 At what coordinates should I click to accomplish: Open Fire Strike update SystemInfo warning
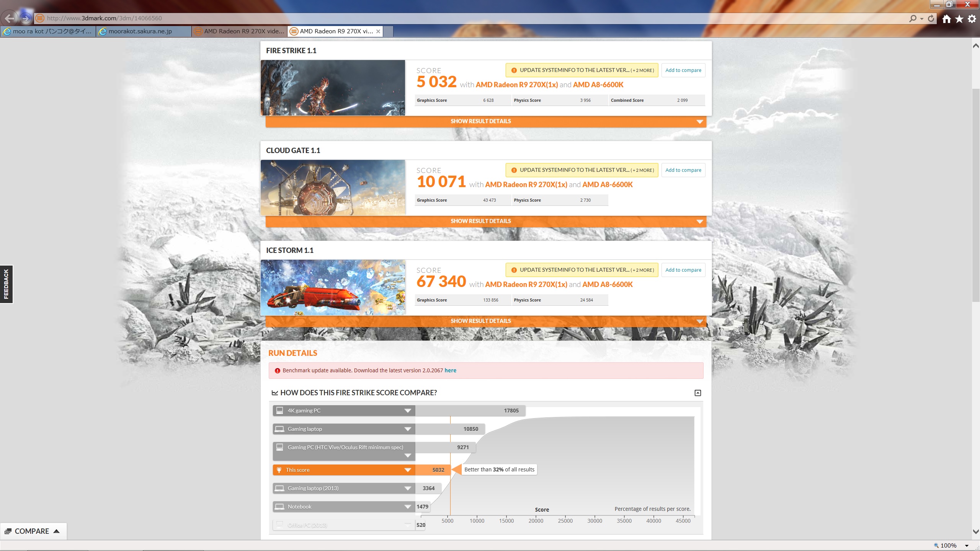582,70
